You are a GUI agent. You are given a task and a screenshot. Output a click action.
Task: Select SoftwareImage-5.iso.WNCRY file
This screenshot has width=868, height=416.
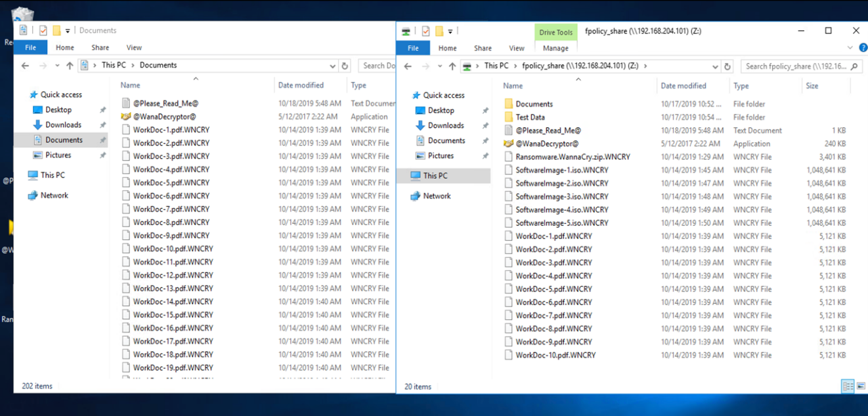[x=562, y=223]
